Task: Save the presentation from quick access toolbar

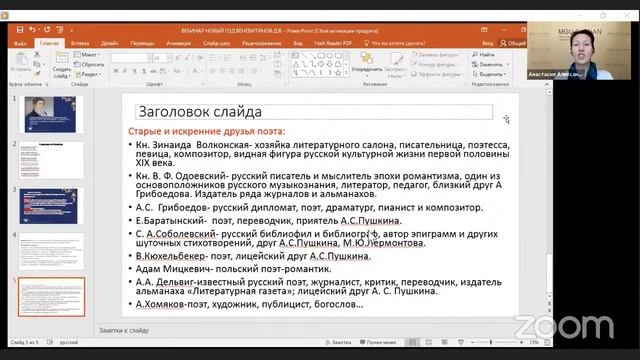Action: coord(20,30)
